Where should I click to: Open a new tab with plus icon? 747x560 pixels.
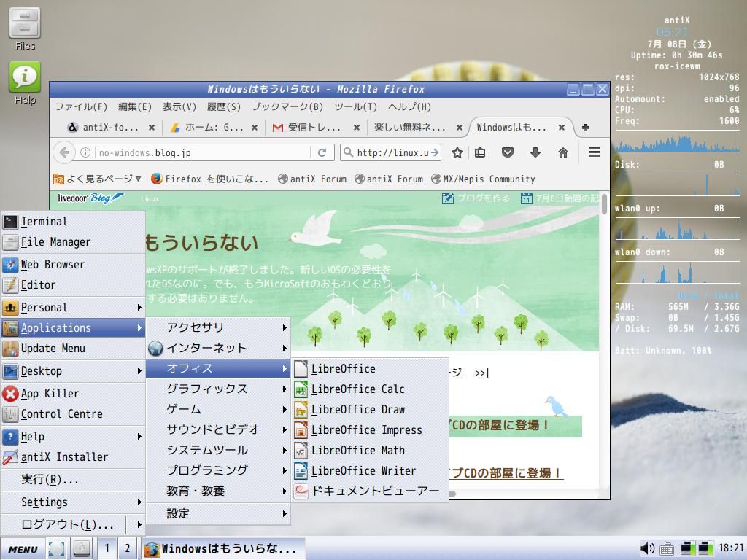coord(586,127)
